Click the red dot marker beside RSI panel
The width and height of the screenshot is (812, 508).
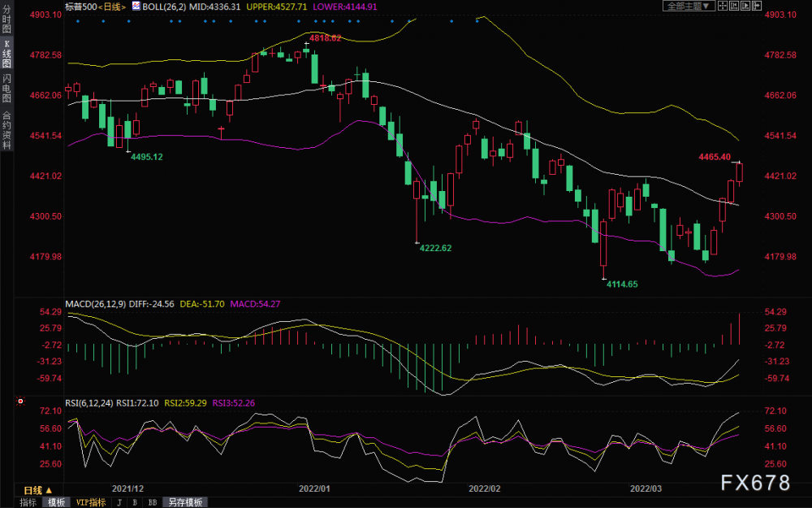pyautogui.click(x=20, y=402)
